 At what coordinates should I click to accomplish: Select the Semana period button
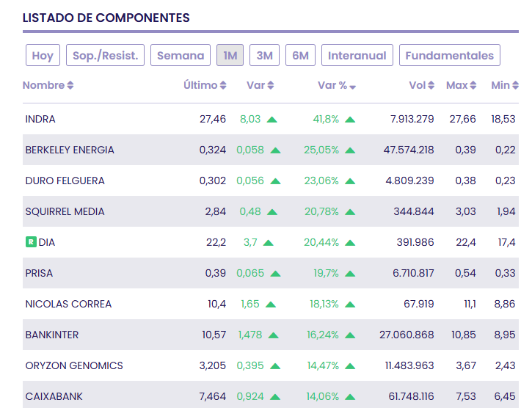click(181, 56)
